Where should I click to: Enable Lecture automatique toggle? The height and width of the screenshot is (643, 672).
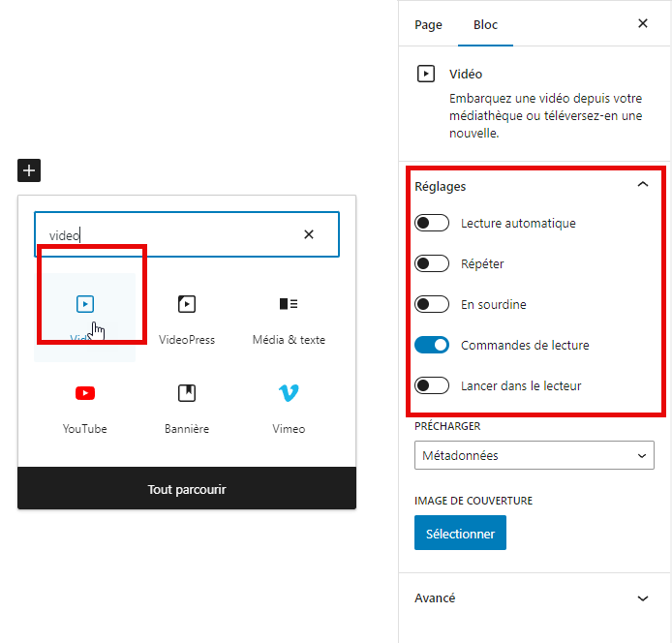pos(432,224)
